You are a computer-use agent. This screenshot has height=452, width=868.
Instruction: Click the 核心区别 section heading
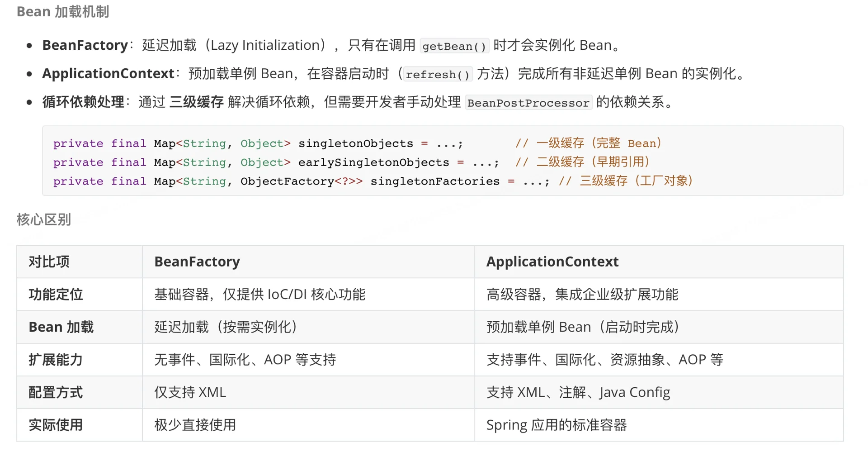[x=43, y=220]
